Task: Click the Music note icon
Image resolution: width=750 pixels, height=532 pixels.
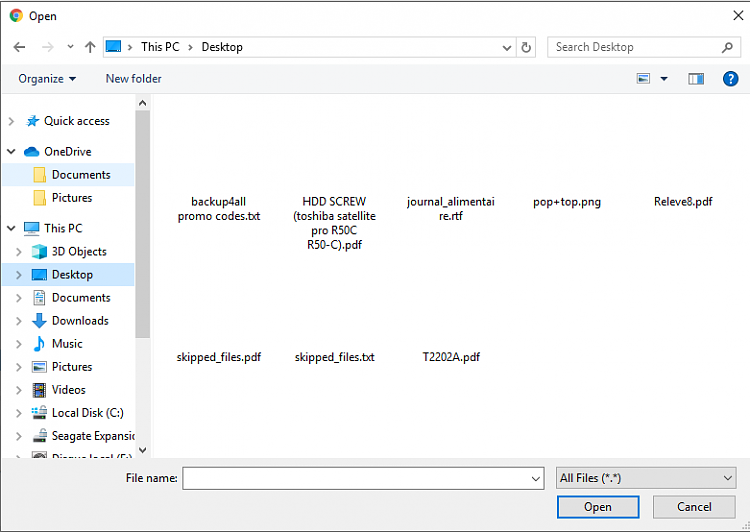Action: pyautogui.click(x=39, y=344)
